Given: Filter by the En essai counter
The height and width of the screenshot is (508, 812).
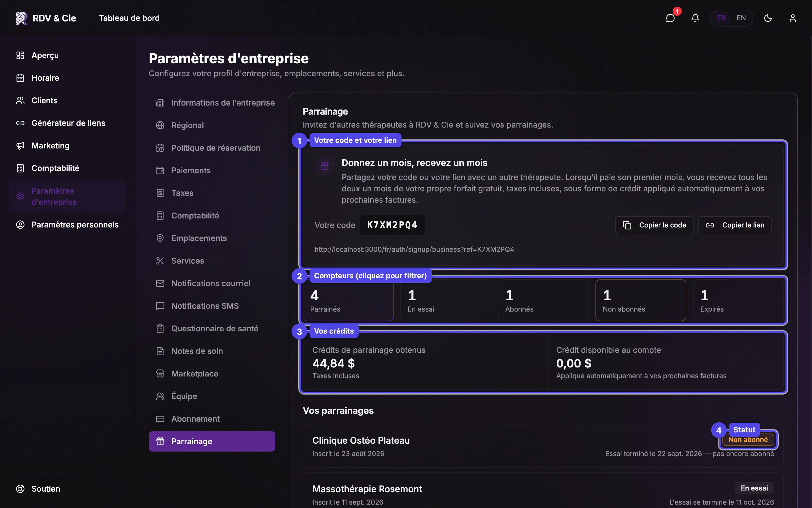Looking at the screenshot, I should (x=445, y=300).
